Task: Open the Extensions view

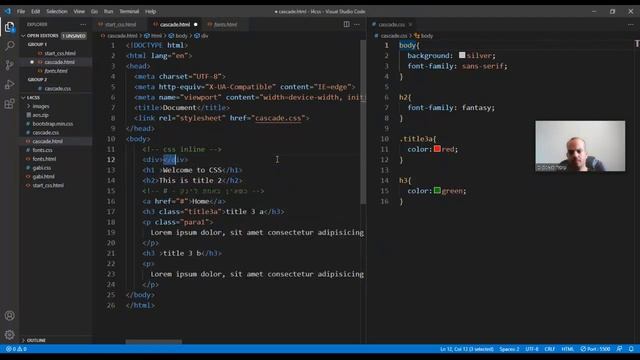Action: click(x=9, y=104)
